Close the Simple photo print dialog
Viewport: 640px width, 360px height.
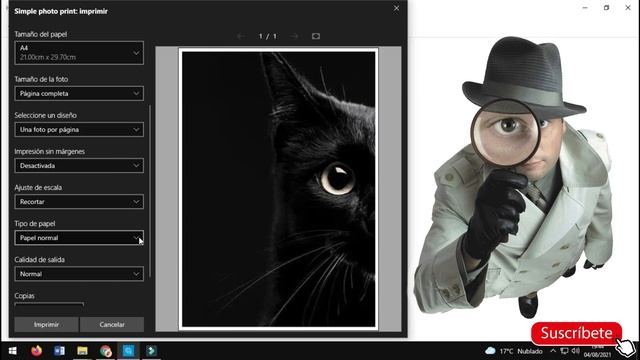(x=396, y=8)
